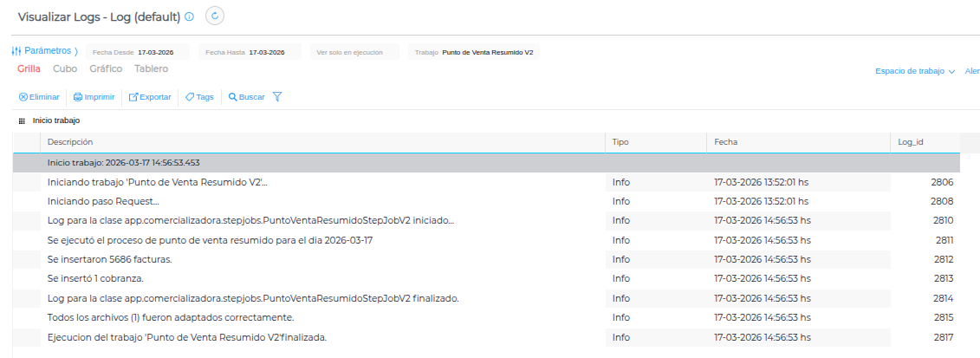Click Eliminar in the toolbar
Viewport: 980px width, 358px height.
pyautogui.click(x=39, y=97)
